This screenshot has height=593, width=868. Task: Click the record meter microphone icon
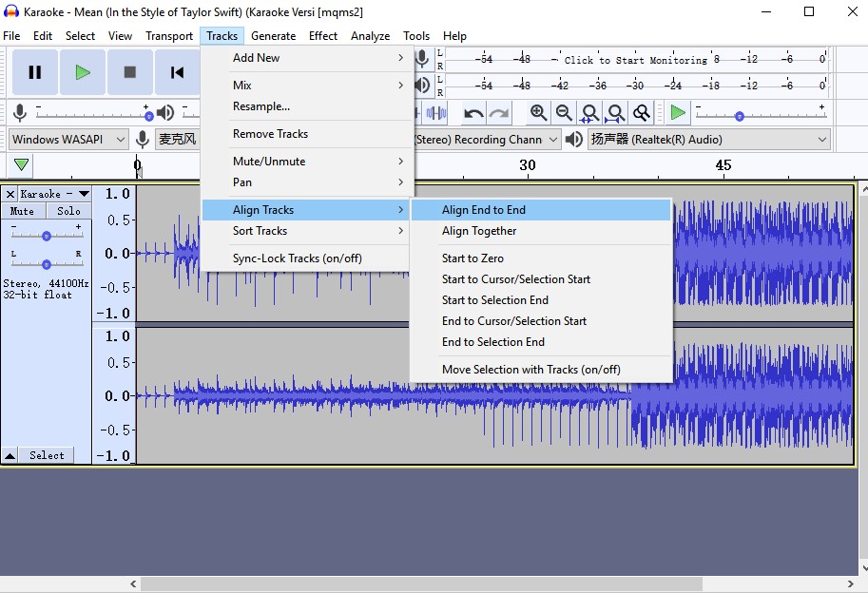click(x=422, y=58)
